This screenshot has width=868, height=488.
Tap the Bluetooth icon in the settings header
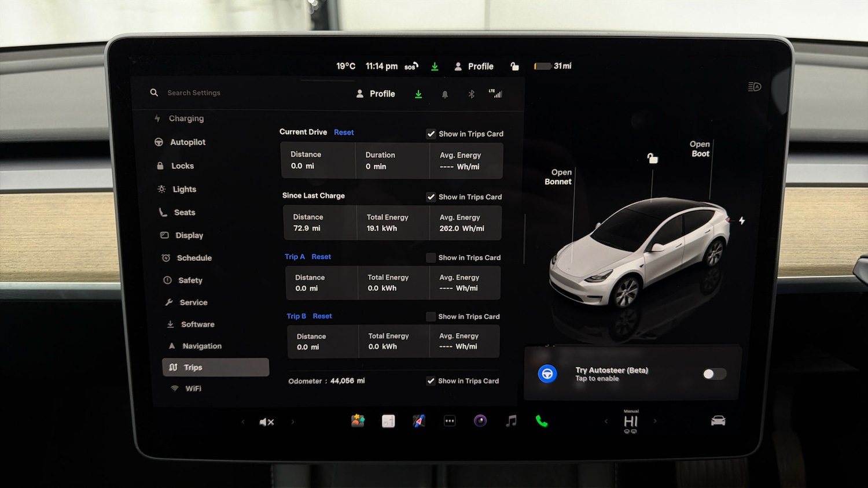(x=471, y=94)
